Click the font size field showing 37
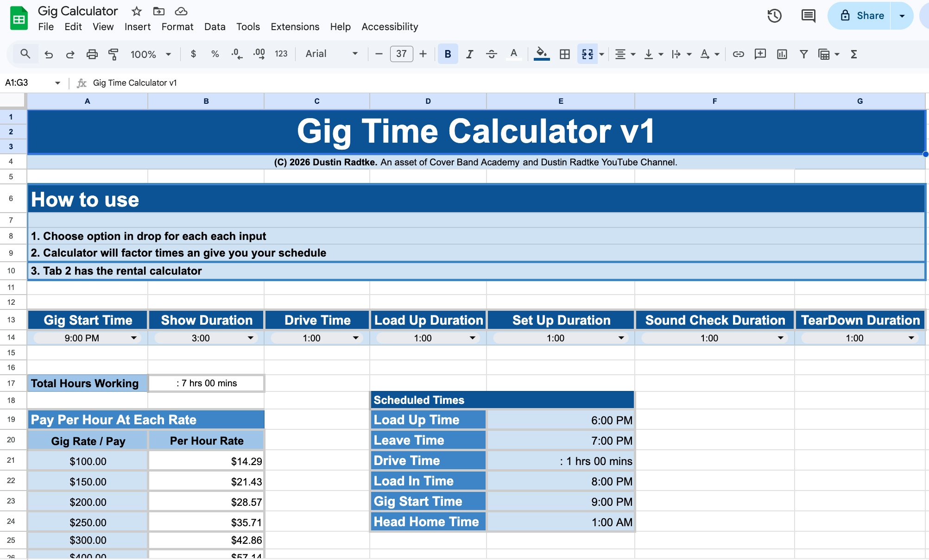Screen dimensions: 929x560 pyautogui.click(x=401, y=54)
